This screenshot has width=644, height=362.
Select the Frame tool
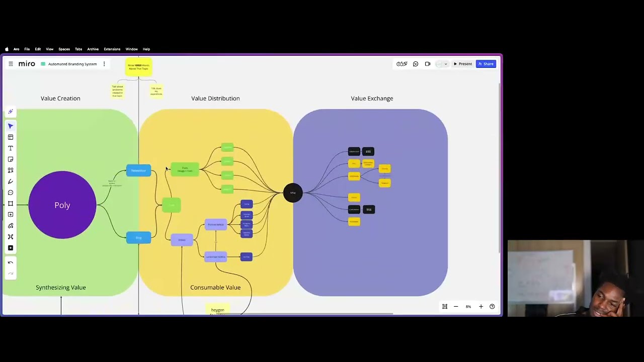11,204
